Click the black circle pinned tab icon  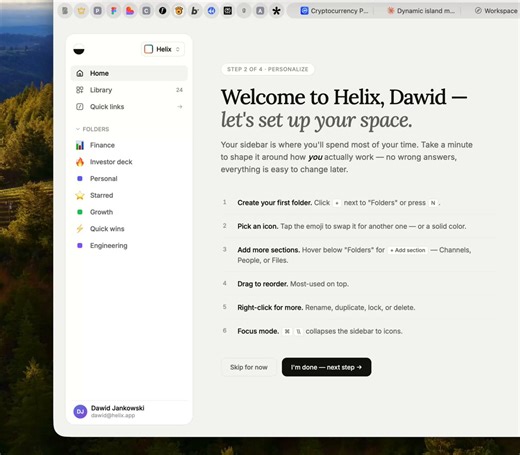[x=163, y=11]
